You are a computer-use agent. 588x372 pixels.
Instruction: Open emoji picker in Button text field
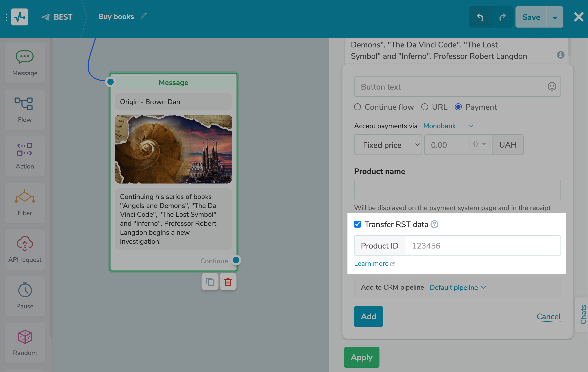552,86
